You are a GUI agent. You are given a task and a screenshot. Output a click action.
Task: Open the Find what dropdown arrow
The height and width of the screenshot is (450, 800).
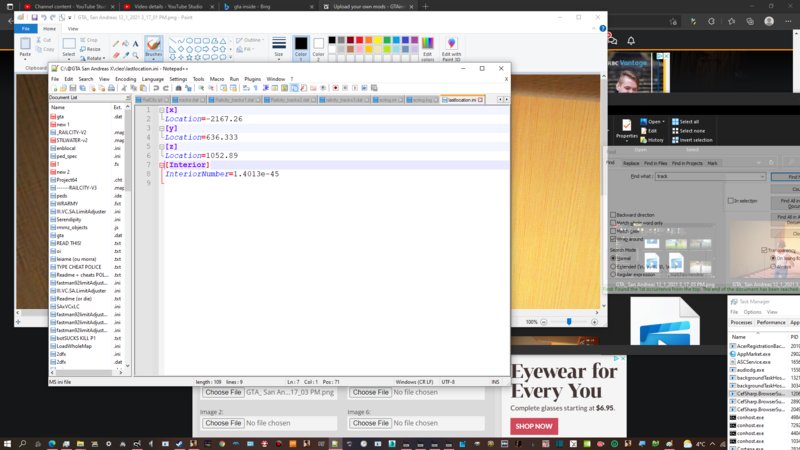(x=762, y=177)
